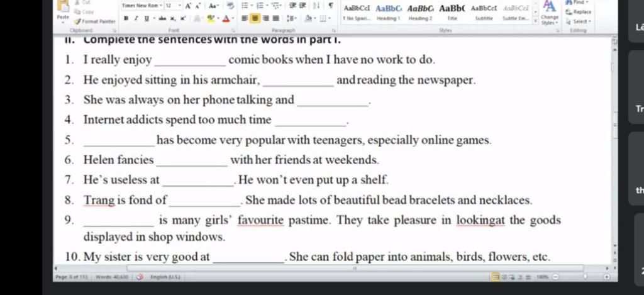Decrease paragraph indent

(x=292, y=6)
